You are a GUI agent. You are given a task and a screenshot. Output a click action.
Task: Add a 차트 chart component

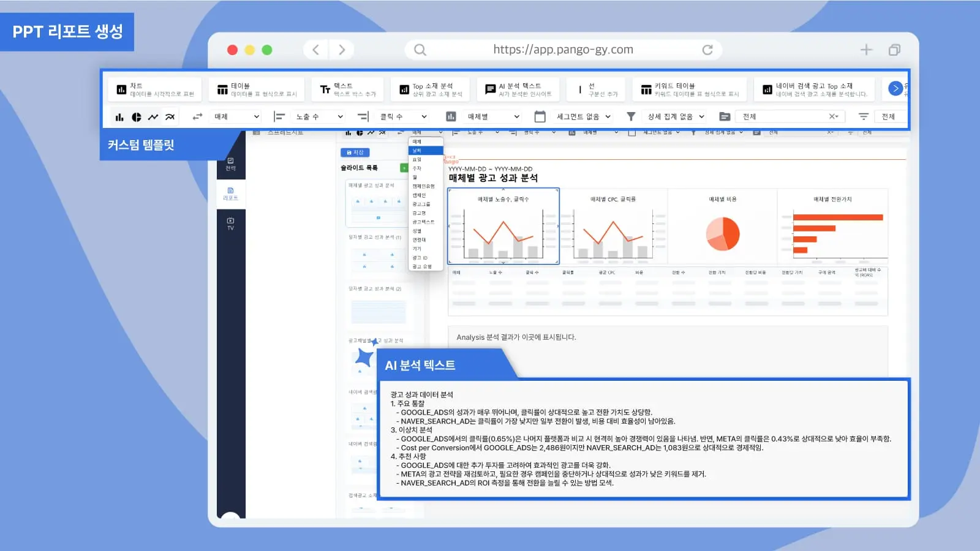(x=155, y=89)
